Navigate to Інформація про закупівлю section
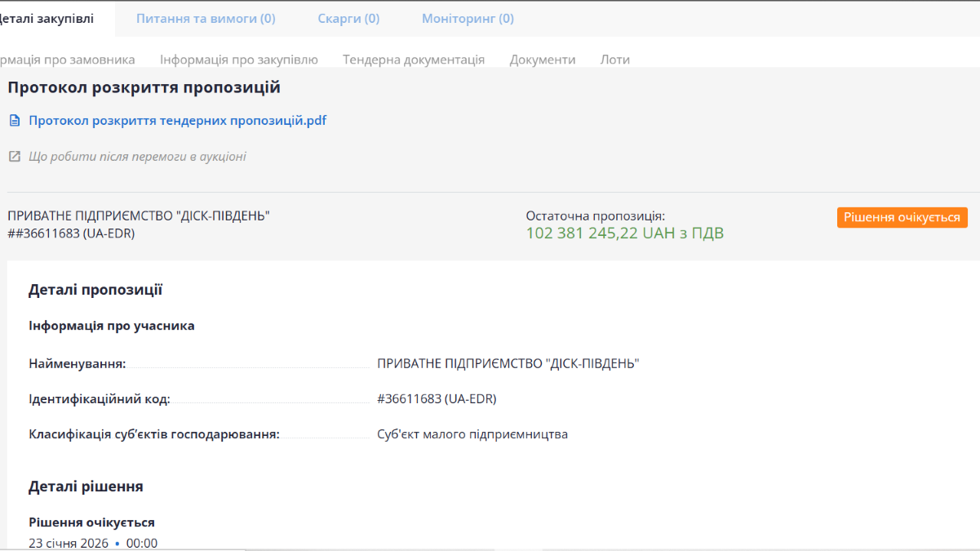 click(x=238, y=60)
